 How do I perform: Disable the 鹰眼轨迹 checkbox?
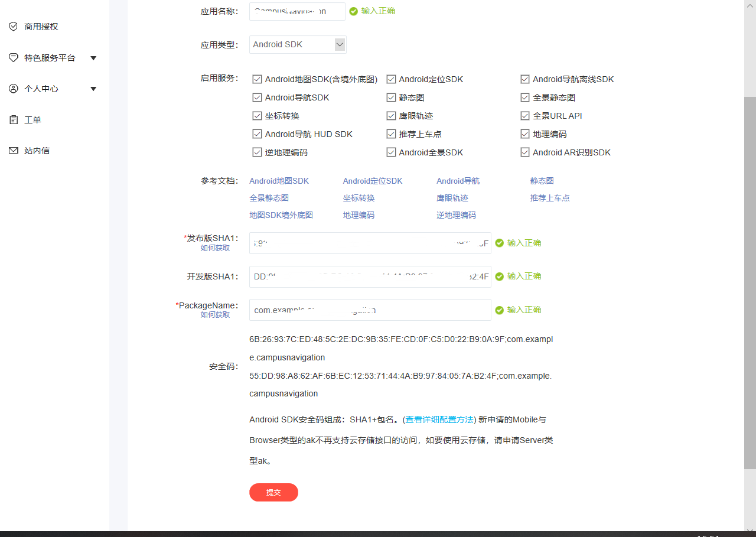click(x=391, y=115)
